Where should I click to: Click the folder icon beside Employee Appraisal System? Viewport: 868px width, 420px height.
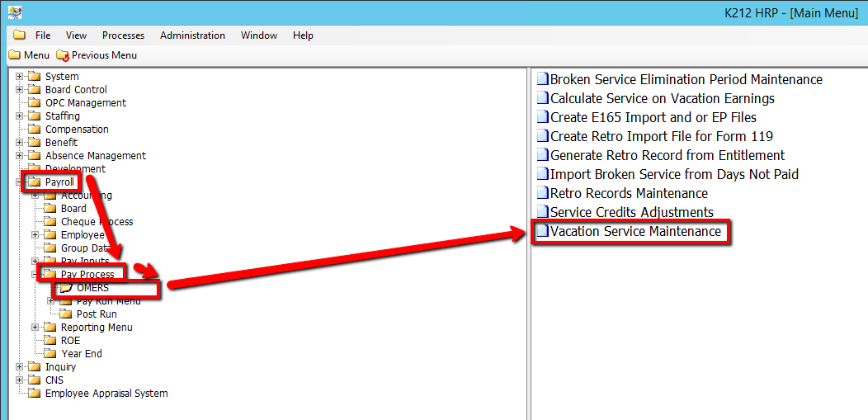coord(34,394)
